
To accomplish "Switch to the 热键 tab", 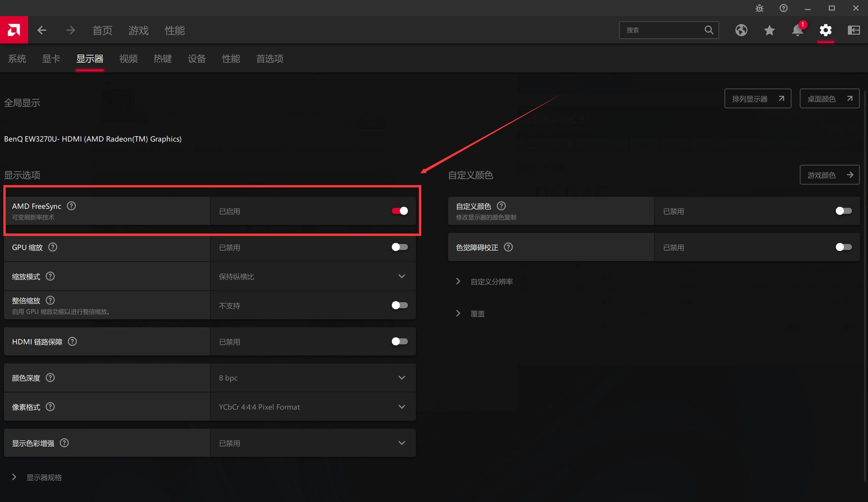I will (162, 59).
